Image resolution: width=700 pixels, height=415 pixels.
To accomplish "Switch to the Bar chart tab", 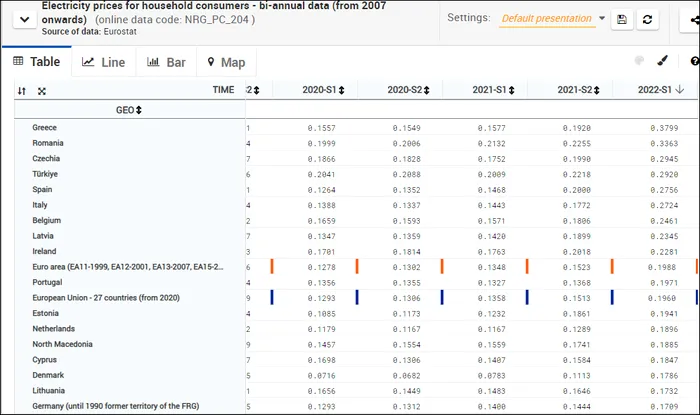I will [166, 62].
